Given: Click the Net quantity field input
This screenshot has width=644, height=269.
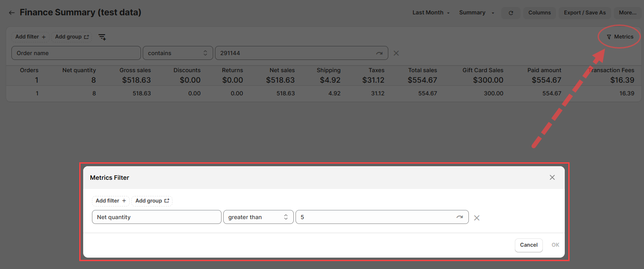Looking at the screenshot, I should pos(156,217).
